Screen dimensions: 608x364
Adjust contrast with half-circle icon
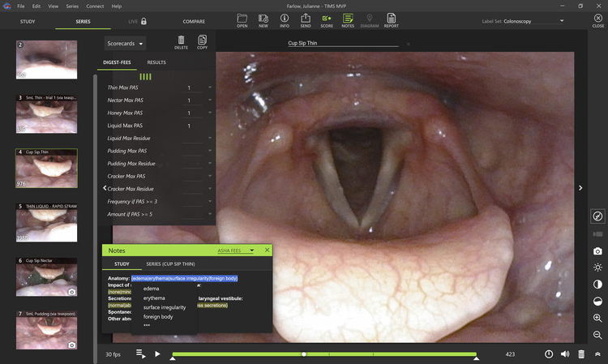pos(597,284)
